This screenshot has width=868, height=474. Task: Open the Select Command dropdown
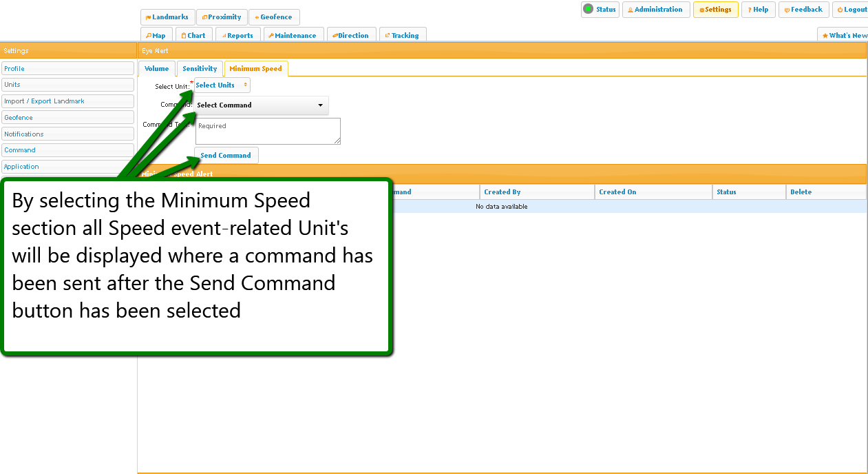tap(260, 105)
